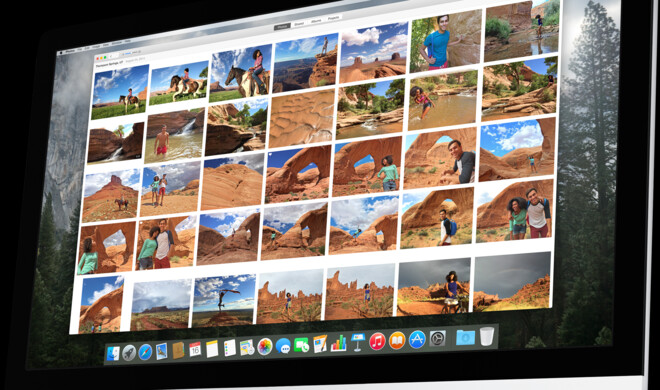The width and height of the screenshot is (660, 390).
Task: Switch to the Photos tab
Action: point(282,27)
